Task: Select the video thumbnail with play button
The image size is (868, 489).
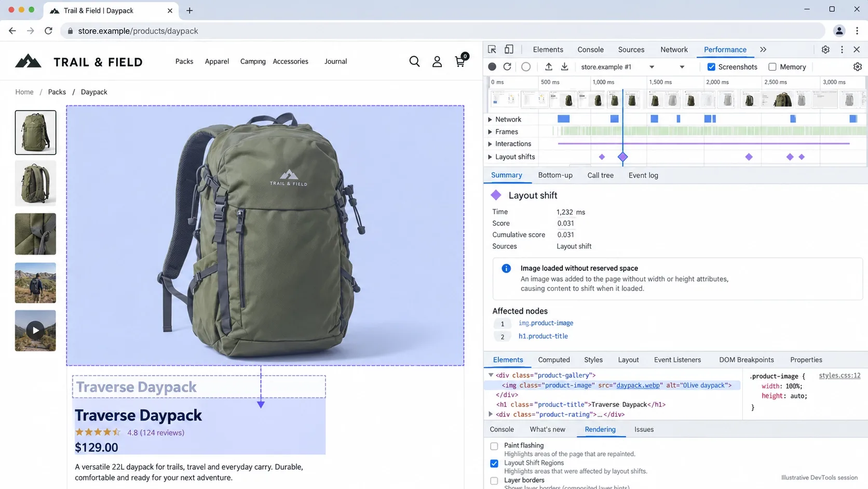Action: point(35,331)
